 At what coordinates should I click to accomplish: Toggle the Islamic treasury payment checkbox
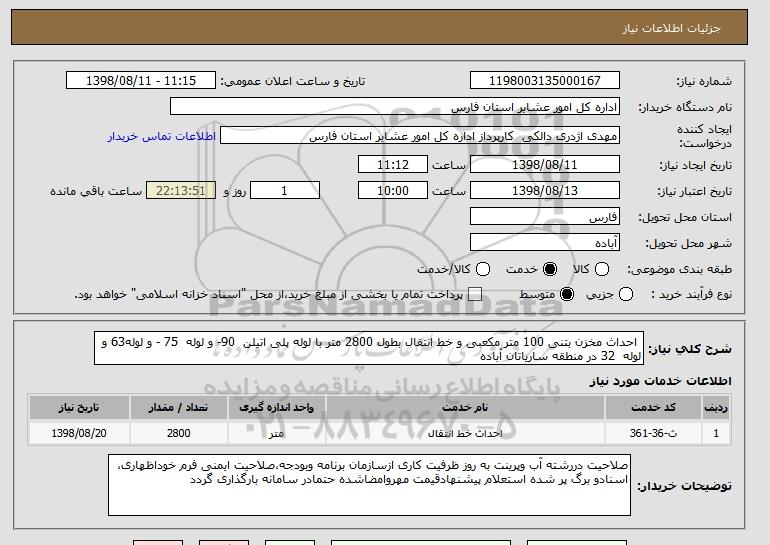coord(475,295)
